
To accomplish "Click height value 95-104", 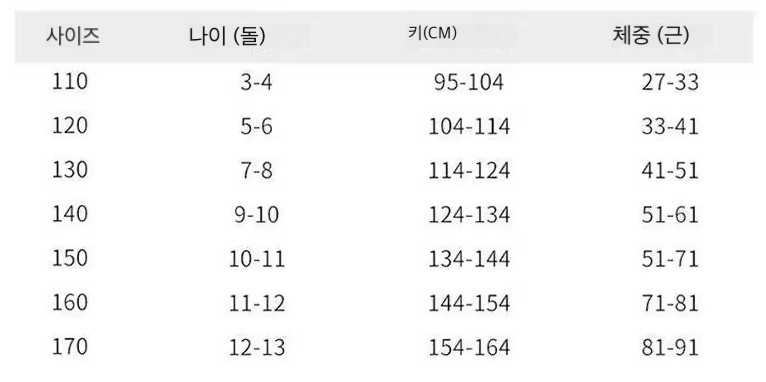I will 468,83.
